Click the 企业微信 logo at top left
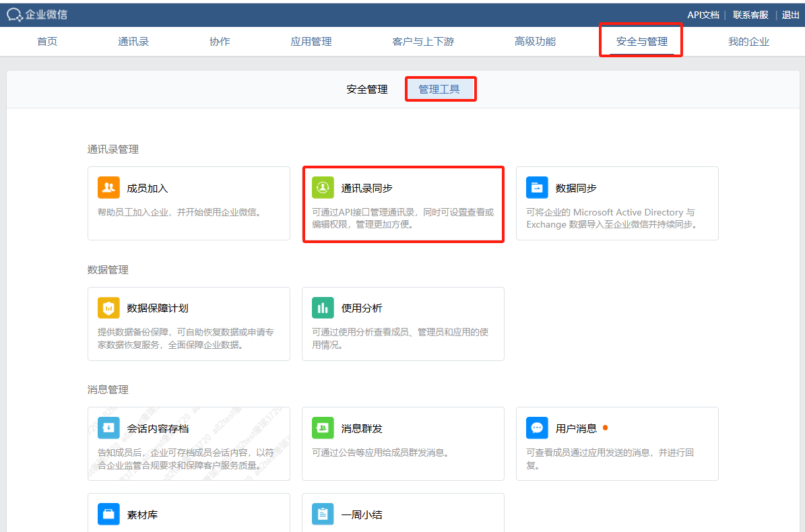This screenshot has width=805, height=532. (37, 14)
